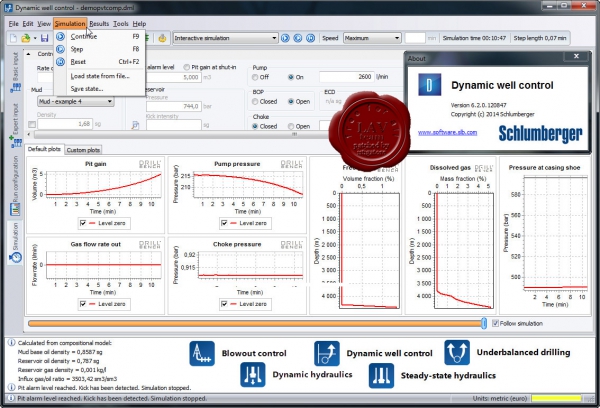This screenshot has width=600, height=408.
Task: Toggle the mud Density checkbox
Action: click(x=32, y=124)
